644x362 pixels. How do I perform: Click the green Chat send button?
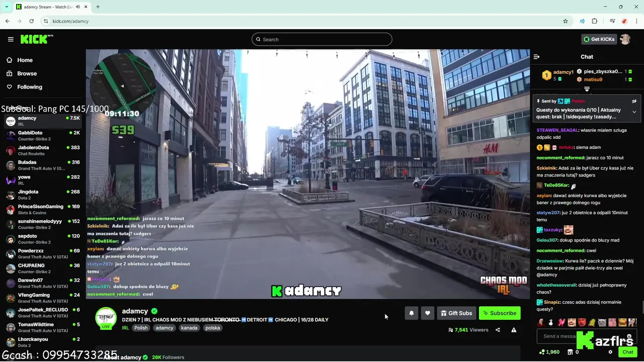[x=627, y=352]
